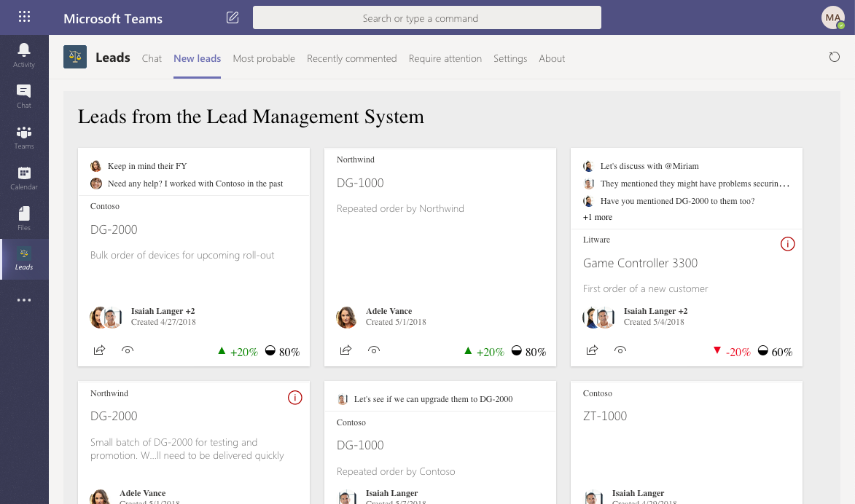Open the Contoso DG-2000 lead title
This screenshot has width=855, height=504.
point(114,229)
